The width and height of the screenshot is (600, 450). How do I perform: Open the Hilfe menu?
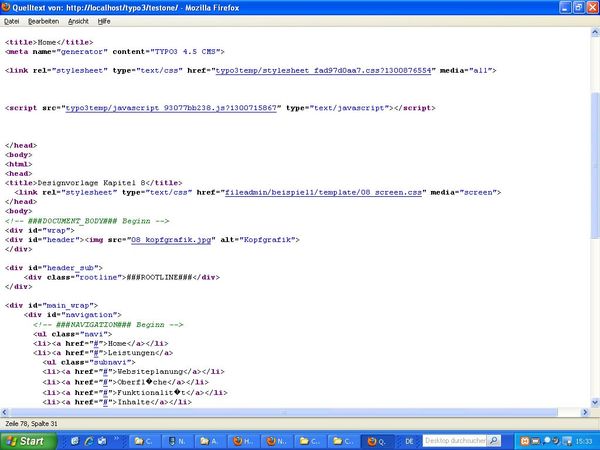tap(104, 21)
